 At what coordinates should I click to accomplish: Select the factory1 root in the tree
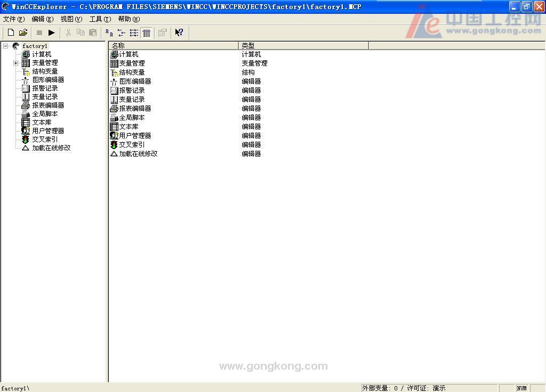pyautogui.click(x=35, y=46)
